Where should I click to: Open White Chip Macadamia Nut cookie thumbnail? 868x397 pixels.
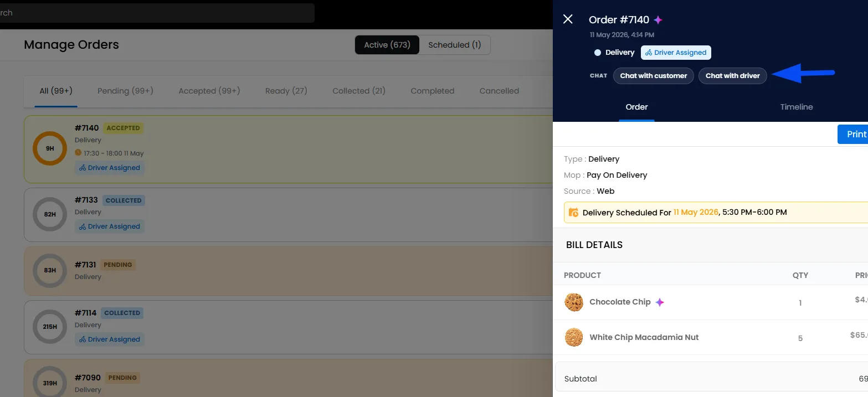point(574,337)
